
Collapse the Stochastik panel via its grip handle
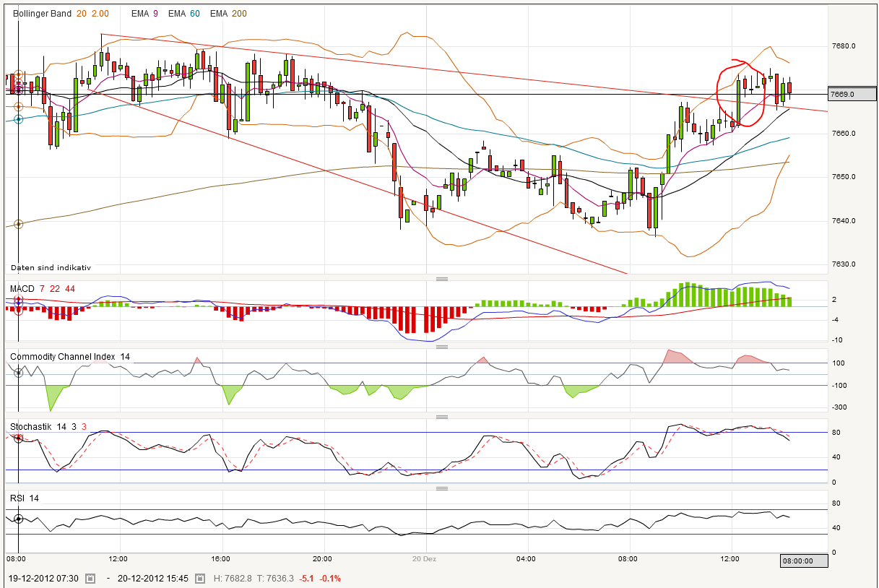(443, 415)
